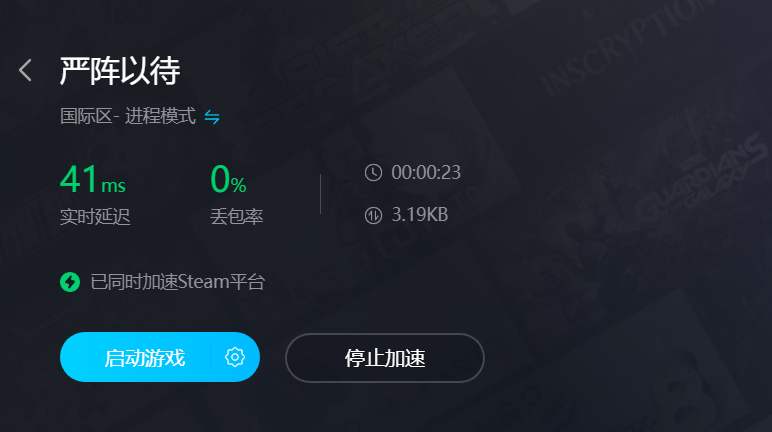Click the ms unit beside latency
This screenshot has height=432, width=772.
click(x=113, y=186)
